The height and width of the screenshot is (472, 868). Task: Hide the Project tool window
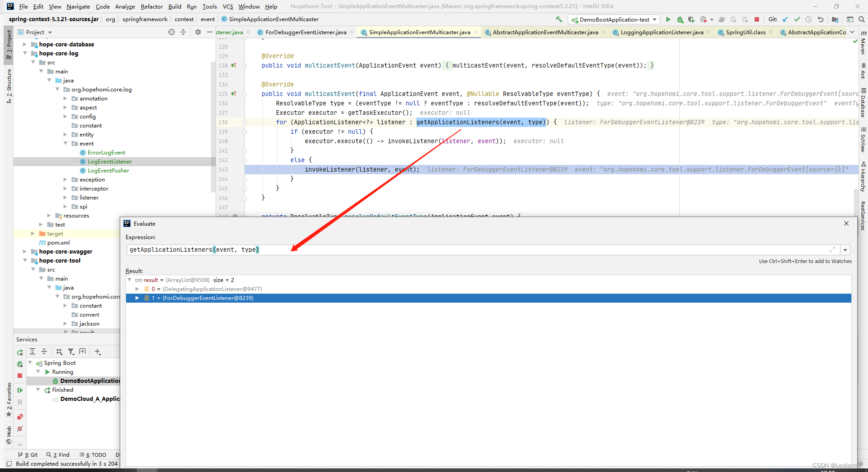(x=209, y=32)
